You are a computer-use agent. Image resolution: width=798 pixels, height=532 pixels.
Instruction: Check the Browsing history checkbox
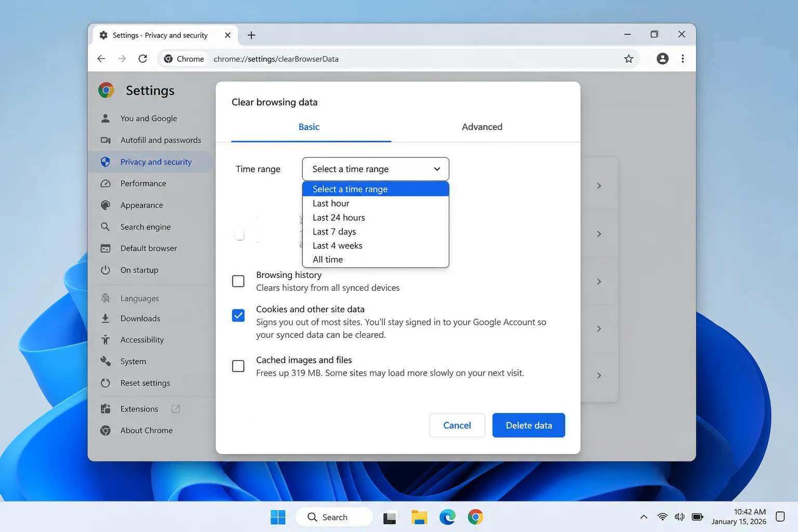(238, 281)
